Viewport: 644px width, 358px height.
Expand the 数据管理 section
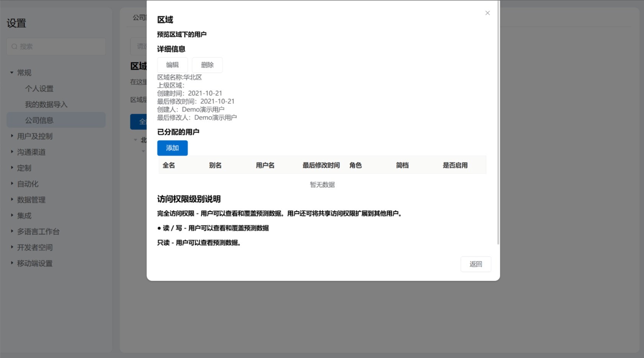(x=31, y=200)
